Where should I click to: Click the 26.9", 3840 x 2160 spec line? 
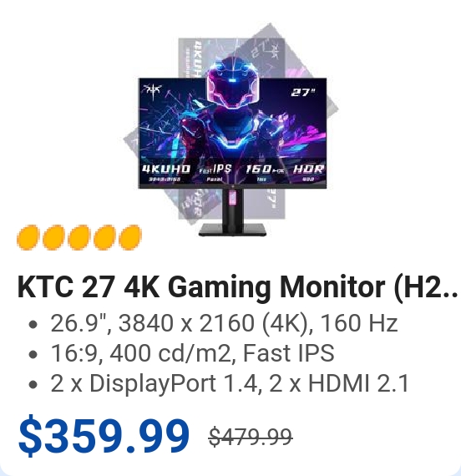[x=224, y=323]
